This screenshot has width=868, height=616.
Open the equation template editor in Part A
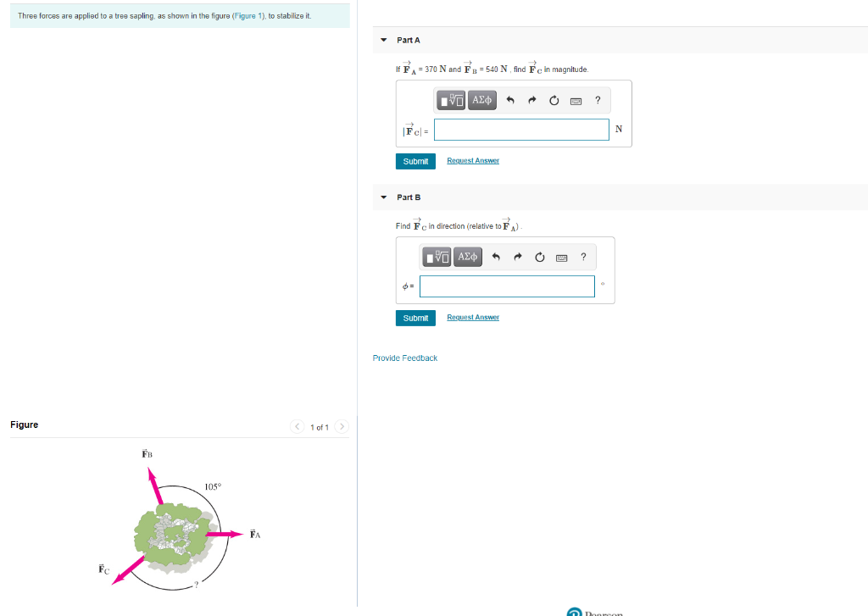450,100
